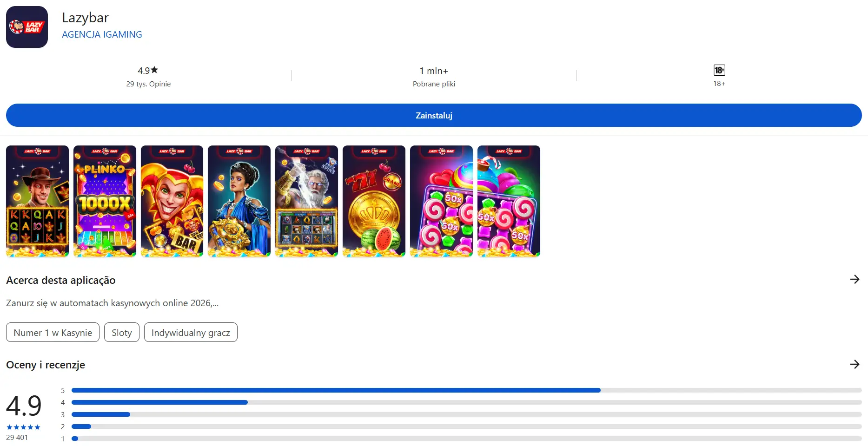Open the Zeus free spins screenshot
This screenshot has width=868, height=446.
coord(306,201)
